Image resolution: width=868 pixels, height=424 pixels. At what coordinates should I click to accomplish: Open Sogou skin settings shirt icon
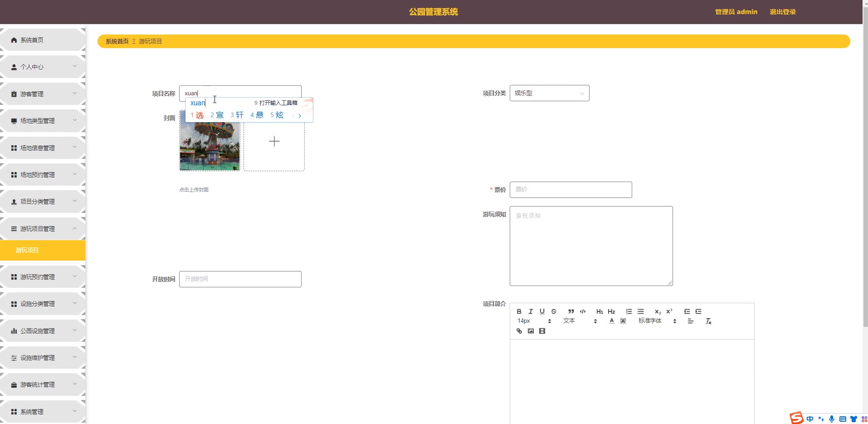point(853,419)
